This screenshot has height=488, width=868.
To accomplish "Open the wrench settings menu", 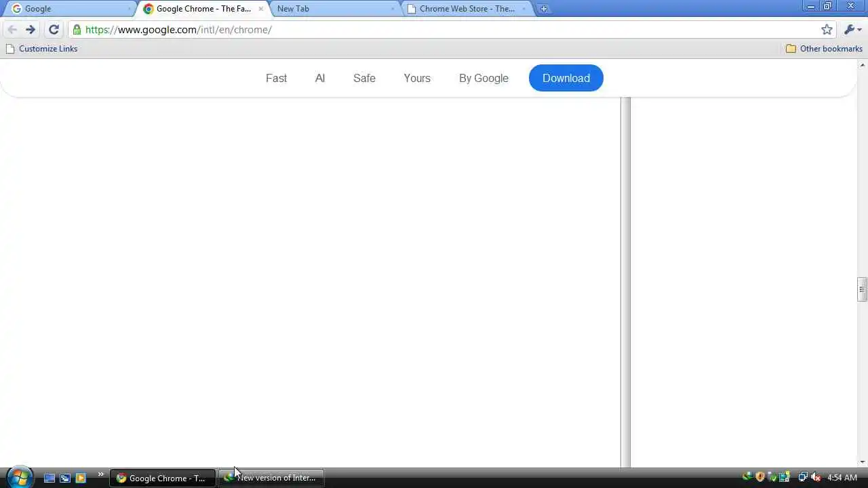I will point(852,29).
